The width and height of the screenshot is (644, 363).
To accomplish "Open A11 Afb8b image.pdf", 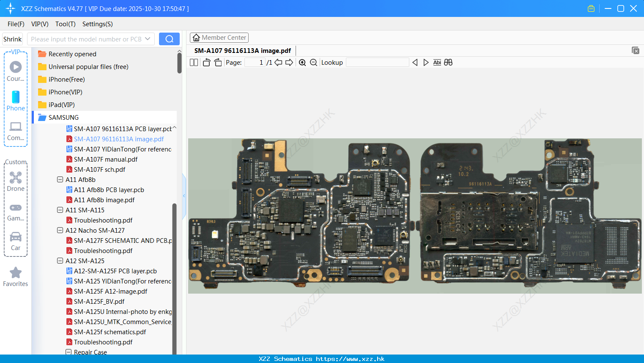I will [100, 200].
